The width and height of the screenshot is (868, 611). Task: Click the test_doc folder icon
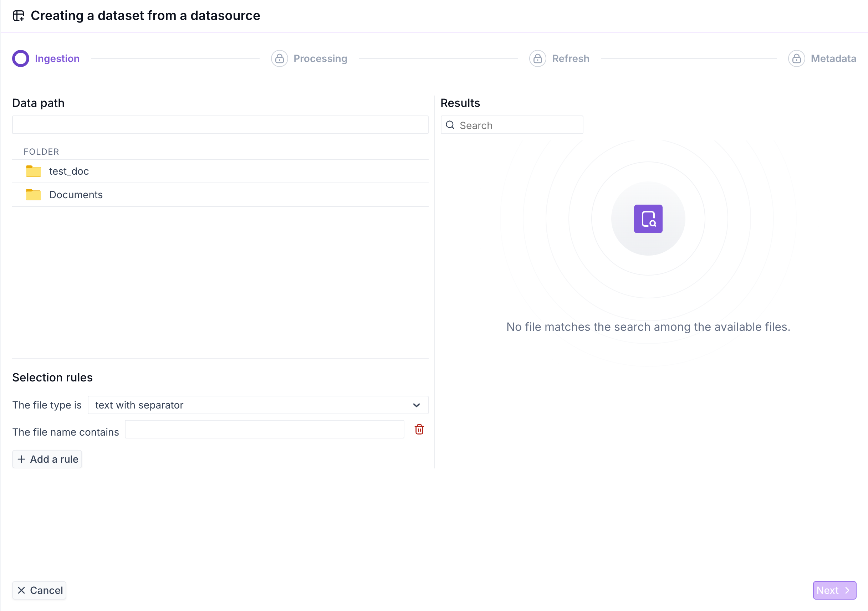34,171
